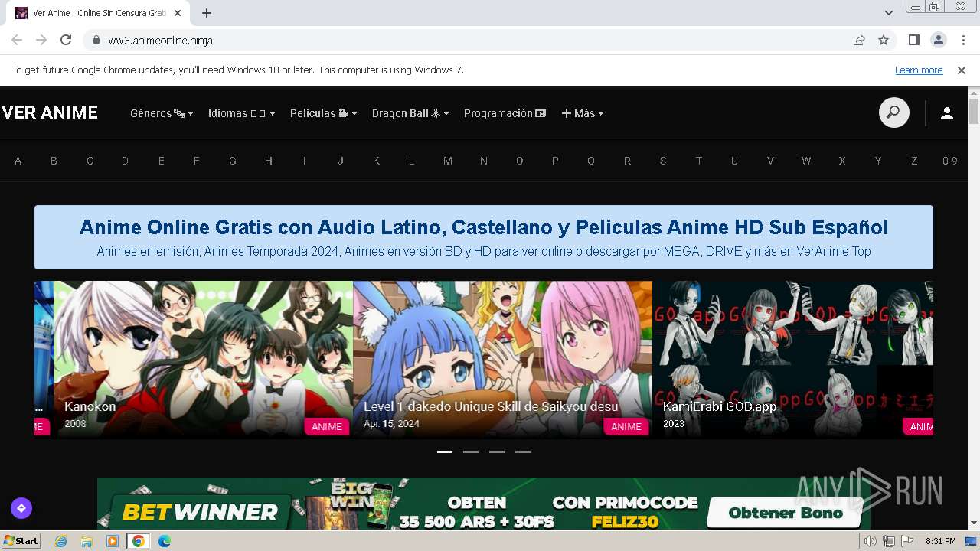980x551 pixels.
Task: Filter anime by letter H
Action: (269, 161)
